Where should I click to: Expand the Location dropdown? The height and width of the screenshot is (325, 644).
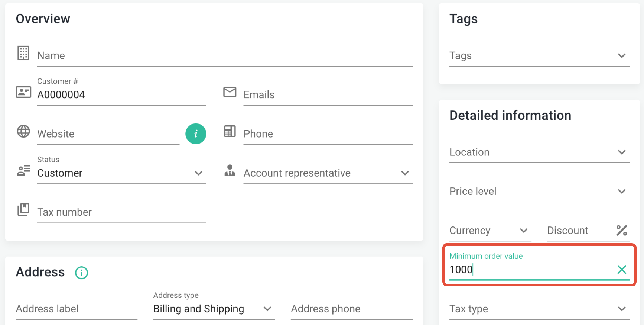(539, 152)
